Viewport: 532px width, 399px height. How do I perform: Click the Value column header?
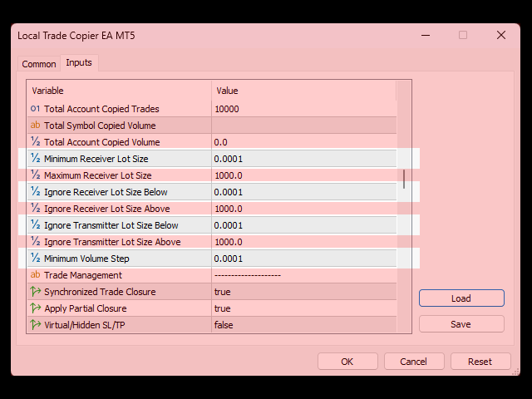pos(304,91)
